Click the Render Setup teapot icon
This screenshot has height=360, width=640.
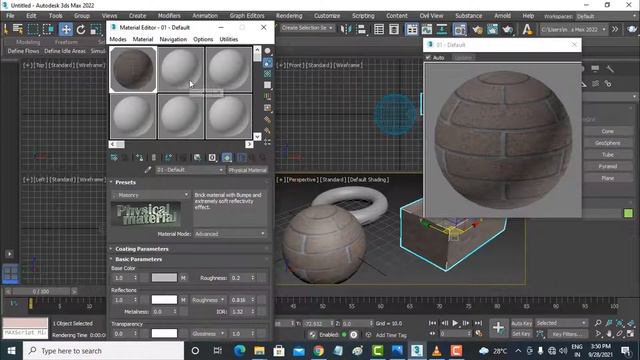(478, 29)
